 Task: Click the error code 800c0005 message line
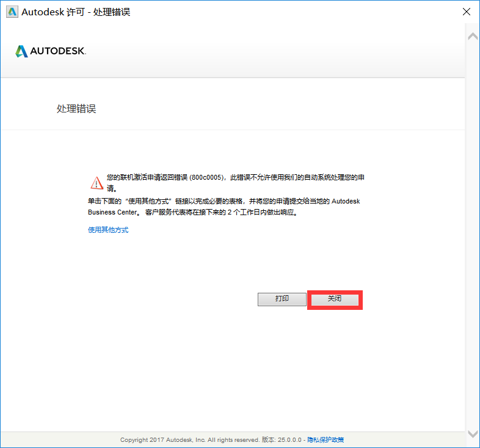[235, 177]
